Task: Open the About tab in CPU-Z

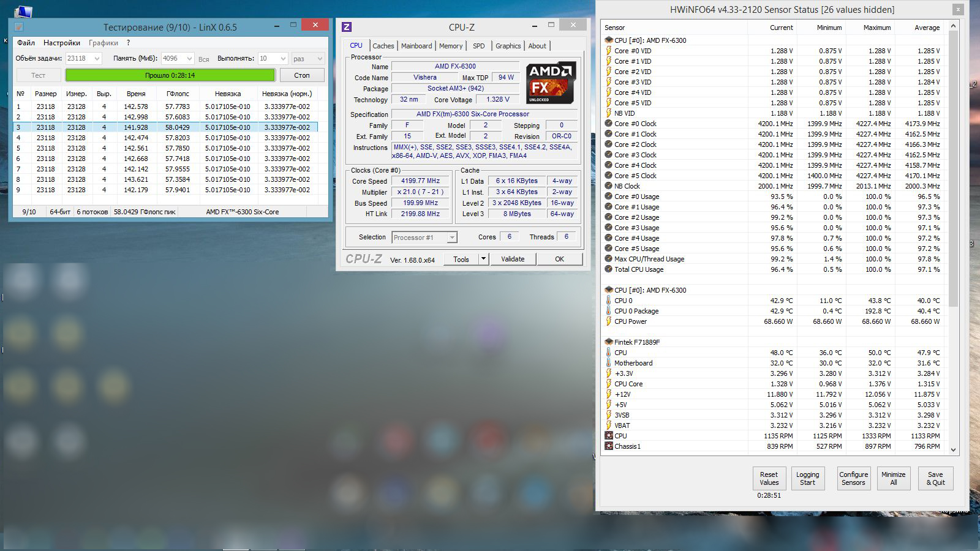Action: (537, 46)
